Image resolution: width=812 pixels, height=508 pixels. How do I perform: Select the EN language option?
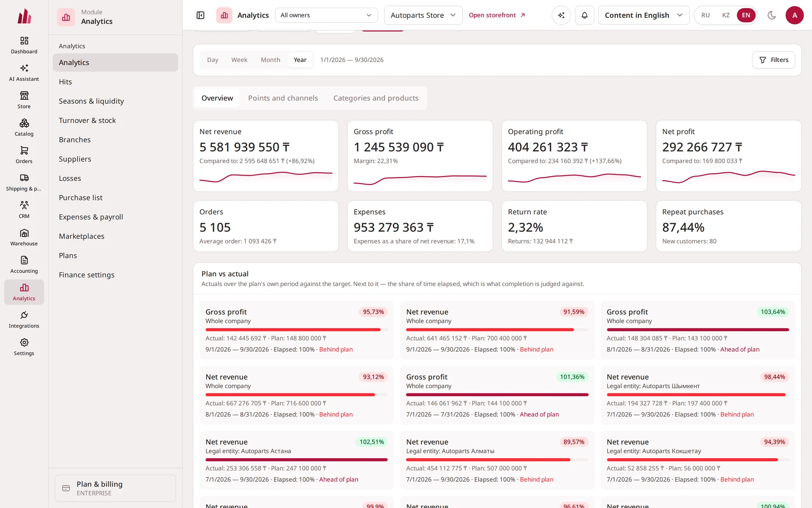[x=746, y=15]
